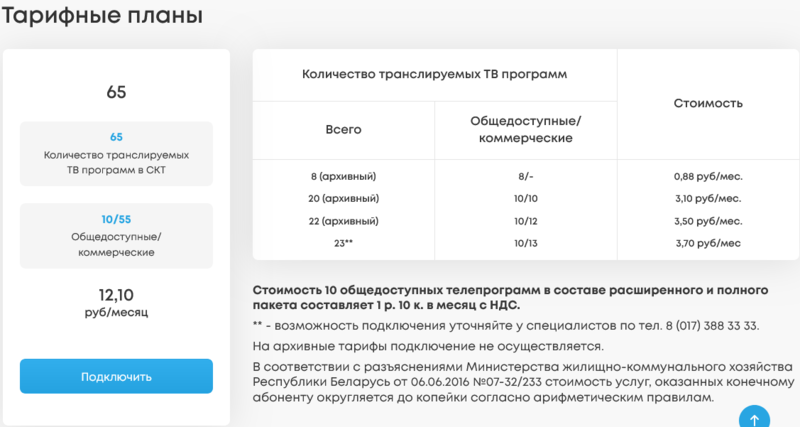This screenshot has height=427, width=800.
Task: Click the 10/55 channel split value
Action: pos(116,218)
